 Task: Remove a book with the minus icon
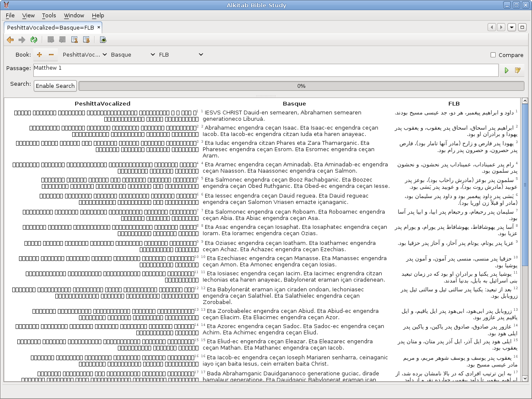(x=52, y=54)
